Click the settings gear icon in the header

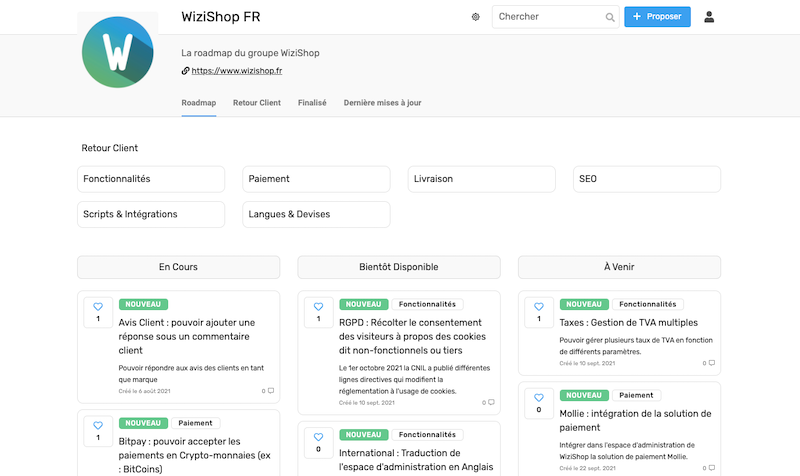(x=476, y=17)
